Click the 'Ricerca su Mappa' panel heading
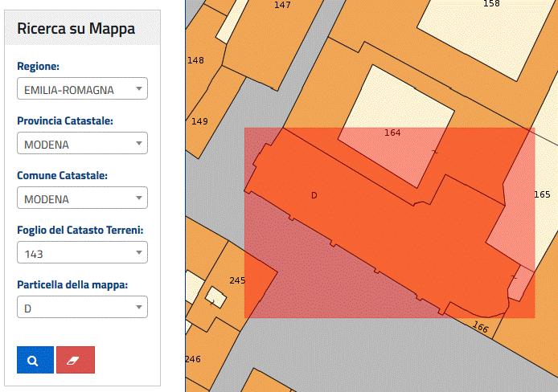This screenshot has width=558, height=392. [x=76, y=28]
